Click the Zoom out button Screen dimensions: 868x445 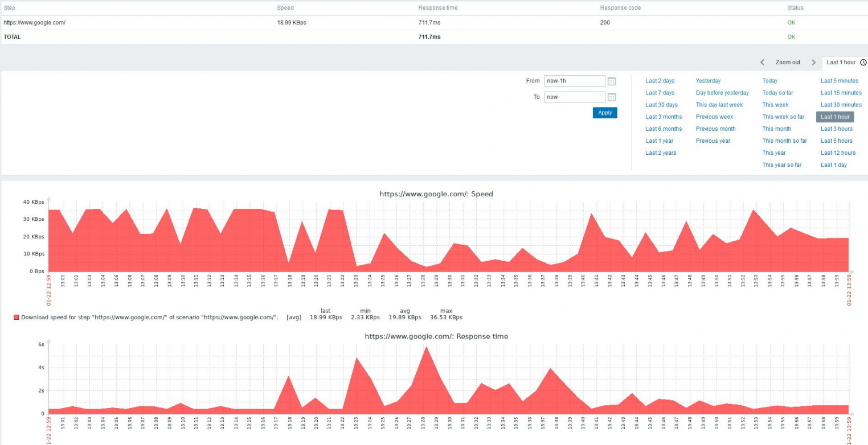click(787, 63)
